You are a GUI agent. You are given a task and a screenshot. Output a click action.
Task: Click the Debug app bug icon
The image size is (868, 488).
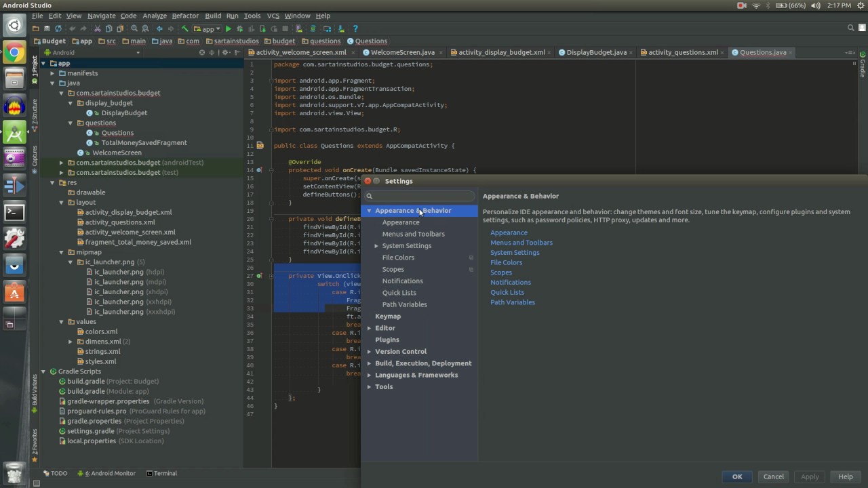pyautogui.click(x=239, y=28)
